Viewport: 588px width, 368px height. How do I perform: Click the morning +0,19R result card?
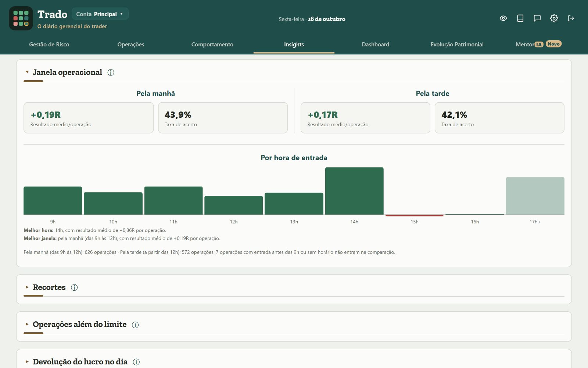(x=89, y=118)
